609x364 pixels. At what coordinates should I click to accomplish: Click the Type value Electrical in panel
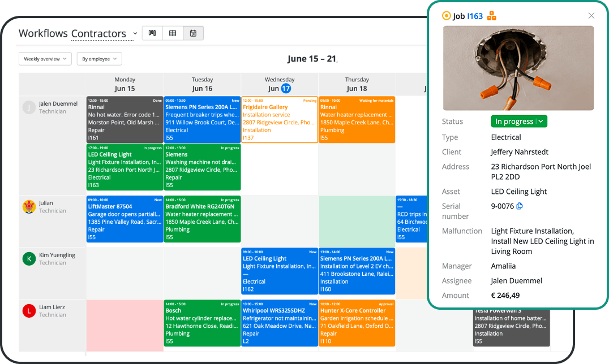coord(506,137)
